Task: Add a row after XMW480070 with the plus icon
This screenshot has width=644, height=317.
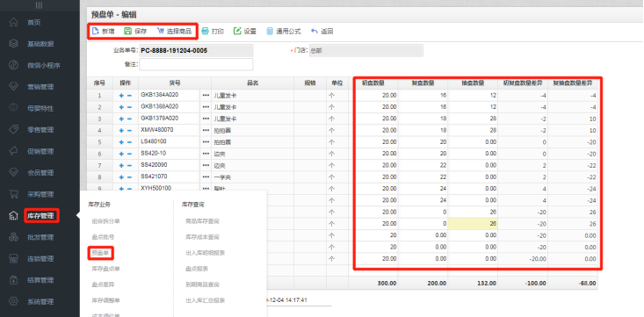Action: click(x=121, y=130)
